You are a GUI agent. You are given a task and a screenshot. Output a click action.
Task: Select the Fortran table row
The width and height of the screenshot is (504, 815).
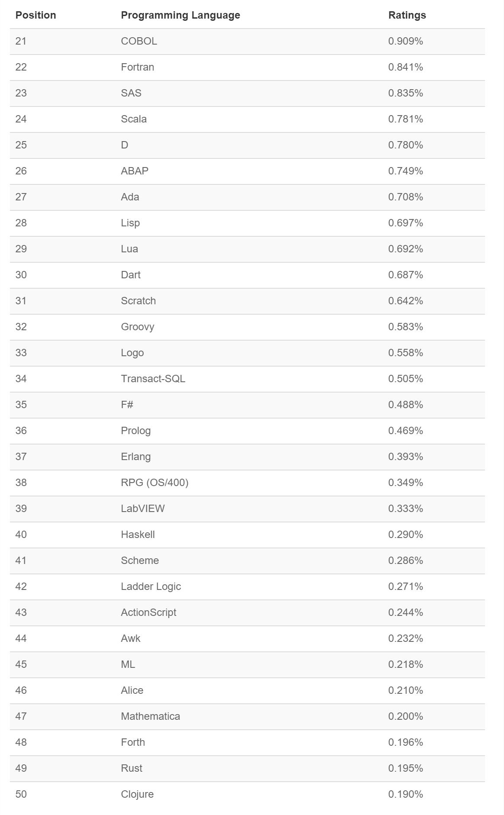click(247, 67)
